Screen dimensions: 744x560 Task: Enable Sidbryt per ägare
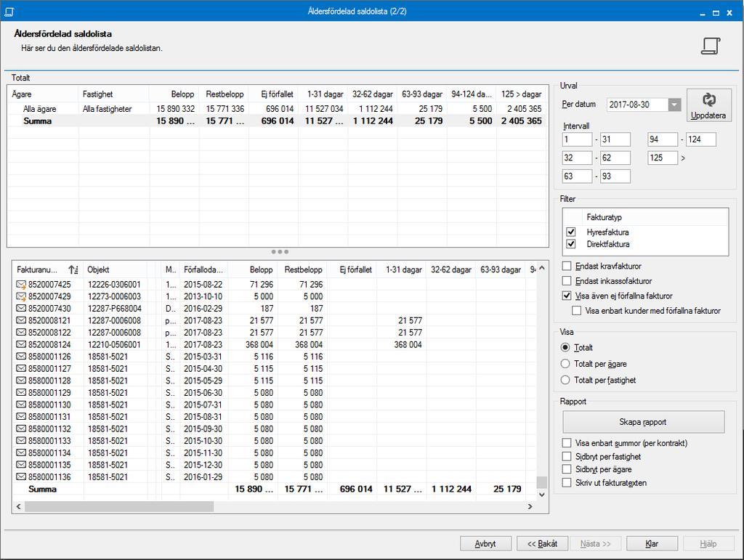coord(566,469)
